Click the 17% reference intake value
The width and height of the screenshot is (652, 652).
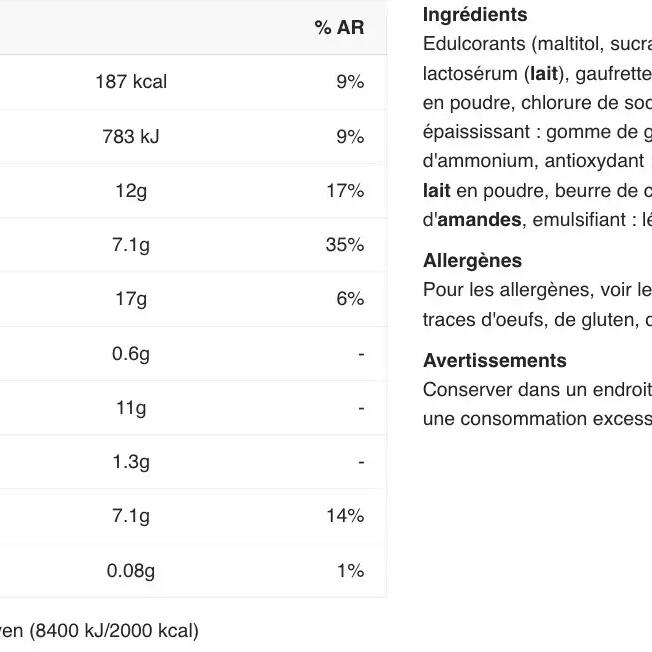coord(345,191)
